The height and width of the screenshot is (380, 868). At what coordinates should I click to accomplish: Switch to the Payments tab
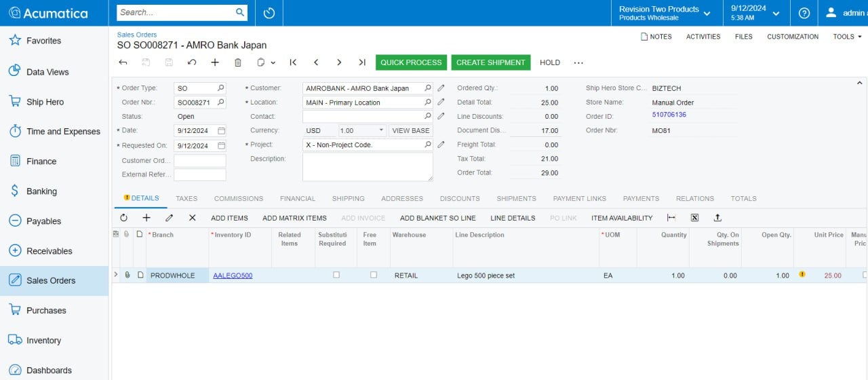pos(641,199)
